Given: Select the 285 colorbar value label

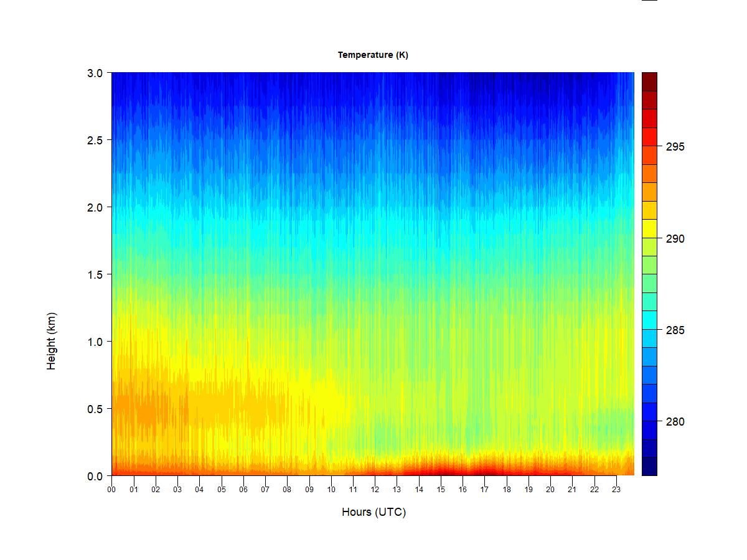Looking at the screenshot, I should [x=675, y=330].
